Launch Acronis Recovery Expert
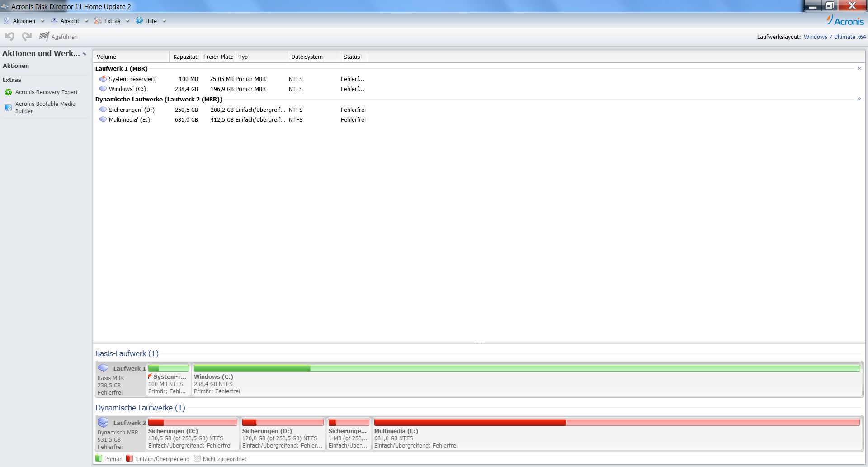868x467 pixels. [x=47, y=92]
